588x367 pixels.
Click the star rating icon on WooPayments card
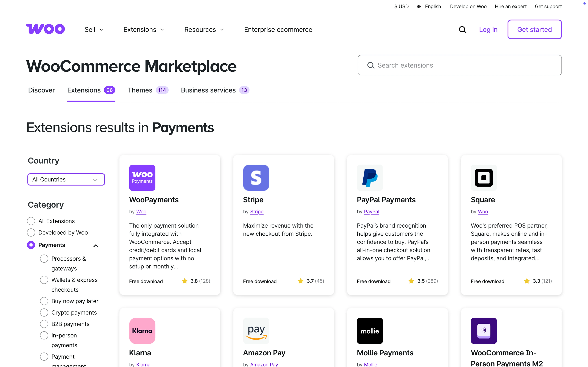[185, 281]
